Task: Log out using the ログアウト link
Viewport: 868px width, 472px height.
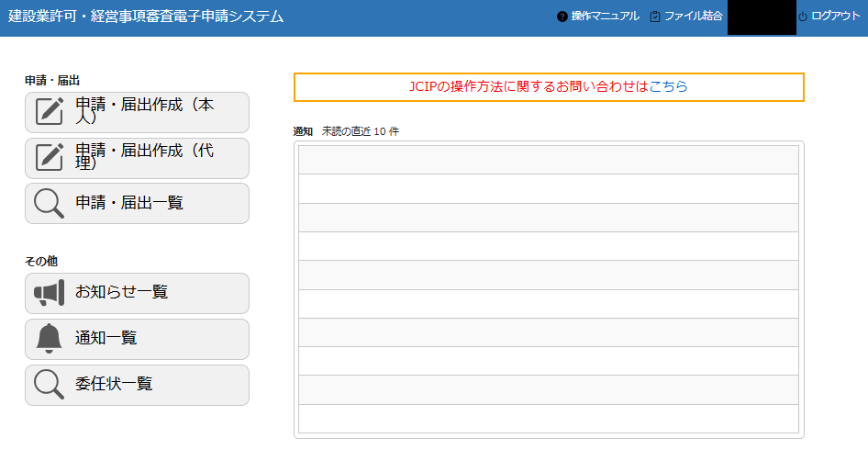Action: tap(836, 17)
